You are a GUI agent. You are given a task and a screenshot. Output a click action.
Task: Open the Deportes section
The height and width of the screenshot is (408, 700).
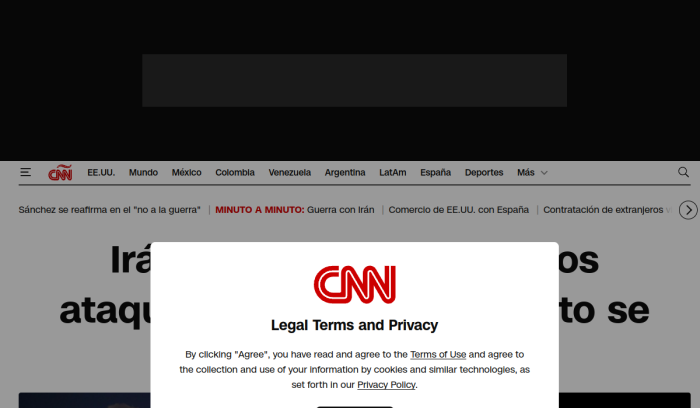[484, 172]
